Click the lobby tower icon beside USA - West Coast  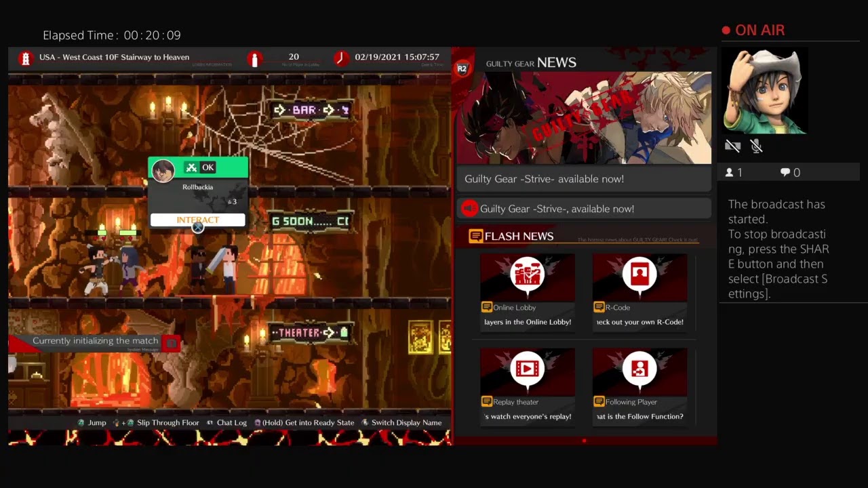pos(26,58)
